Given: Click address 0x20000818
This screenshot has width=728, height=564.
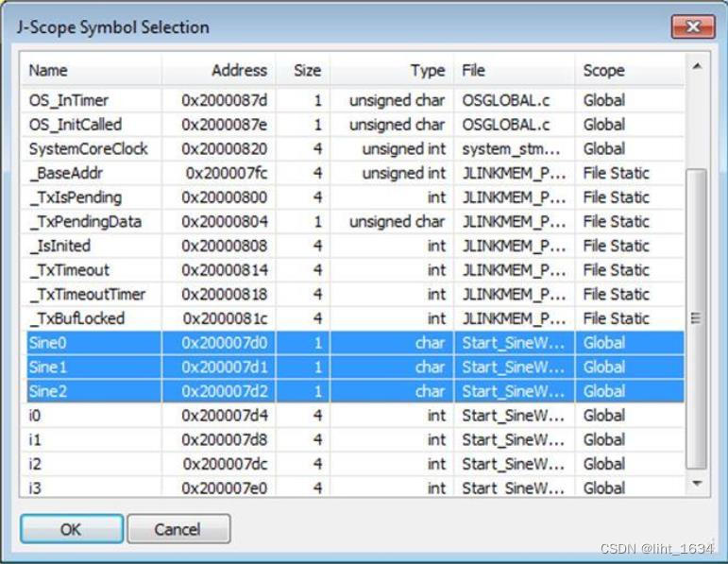Looking at the screenshot, I should 224,294.
